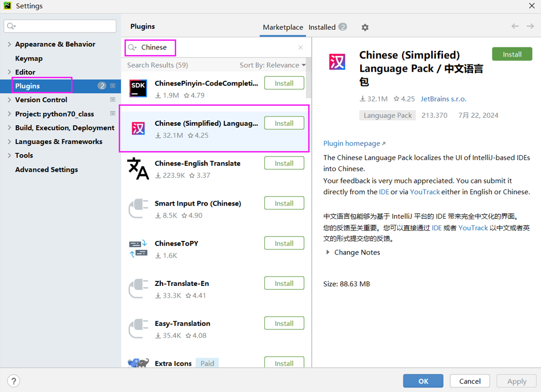Confirm settings with OK button
Image resolution: width=541 pixels, height=392 pixels.
(x=423, y=381)
